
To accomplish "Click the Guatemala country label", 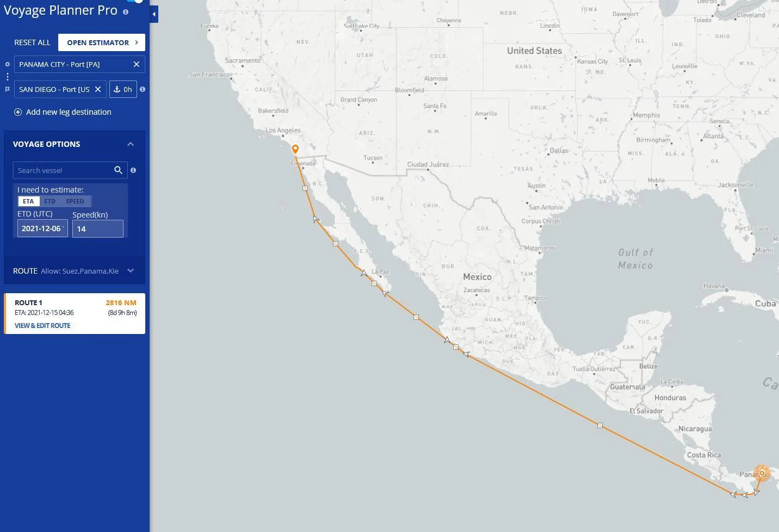I will tap(627, 387).
